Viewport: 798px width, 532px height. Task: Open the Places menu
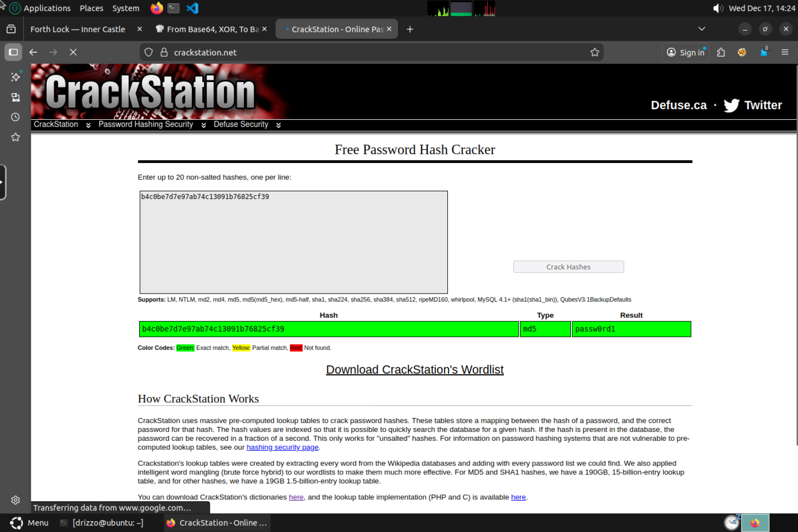(92, 8)
